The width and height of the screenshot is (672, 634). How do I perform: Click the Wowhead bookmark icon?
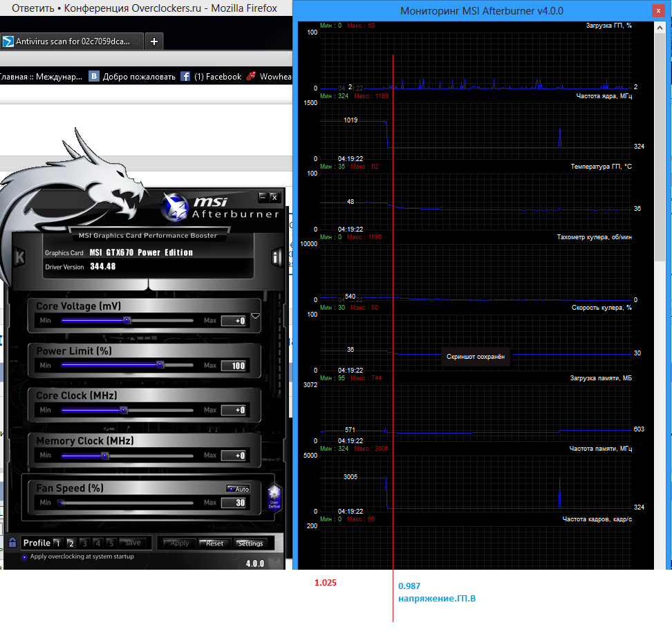click(251, 76)
